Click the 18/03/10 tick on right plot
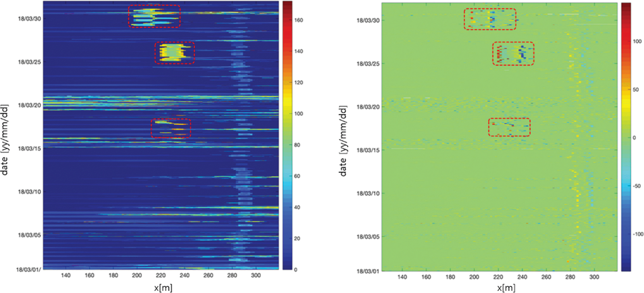The height and width of the screenshot is (293, 644). pyautogui.click(x=369, y=193)
